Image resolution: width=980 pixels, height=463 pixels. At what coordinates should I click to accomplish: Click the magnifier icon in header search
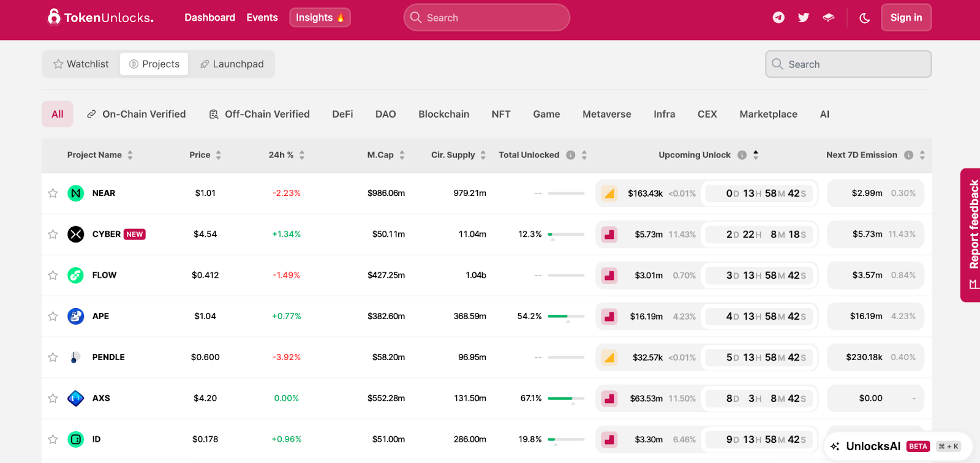(416, 18)
